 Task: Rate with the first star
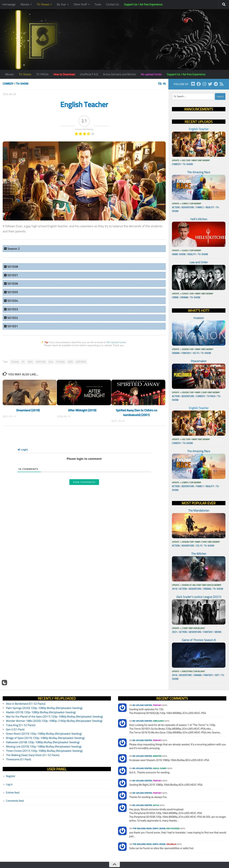point(76,134)
